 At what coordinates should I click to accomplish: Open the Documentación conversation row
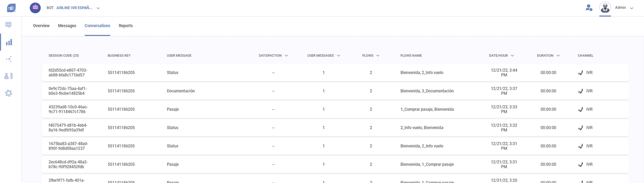click(x=181, y=91)
